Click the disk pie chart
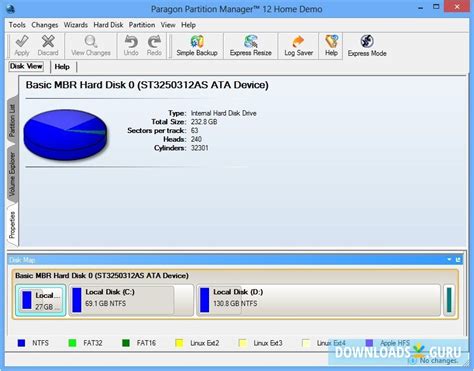474x371 pixels. click(x=66, y=134)
